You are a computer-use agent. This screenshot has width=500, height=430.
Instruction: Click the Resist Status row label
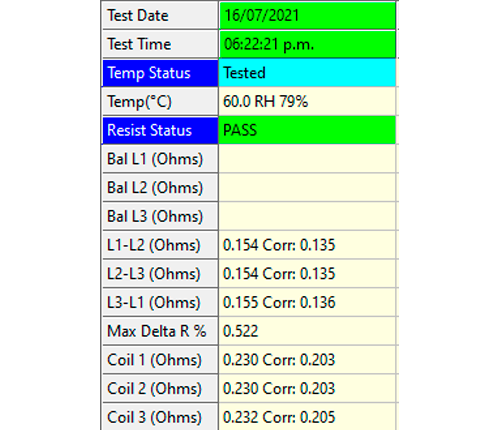pos(160,130)
